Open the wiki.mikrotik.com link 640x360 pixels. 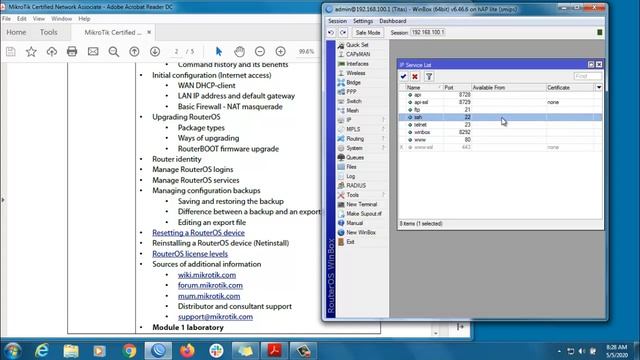pyautogui.click(x=207, y=275)
